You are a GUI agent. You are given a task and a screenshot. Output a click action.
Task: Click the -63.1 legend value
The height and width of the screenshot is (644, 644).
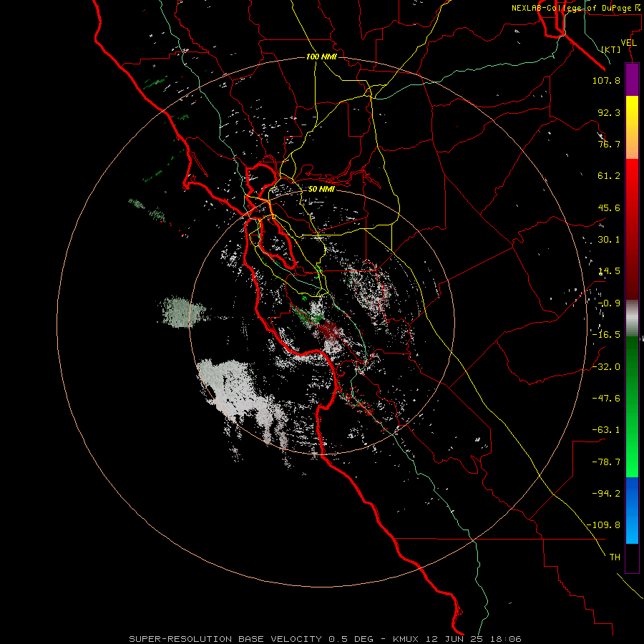[606, 430]
